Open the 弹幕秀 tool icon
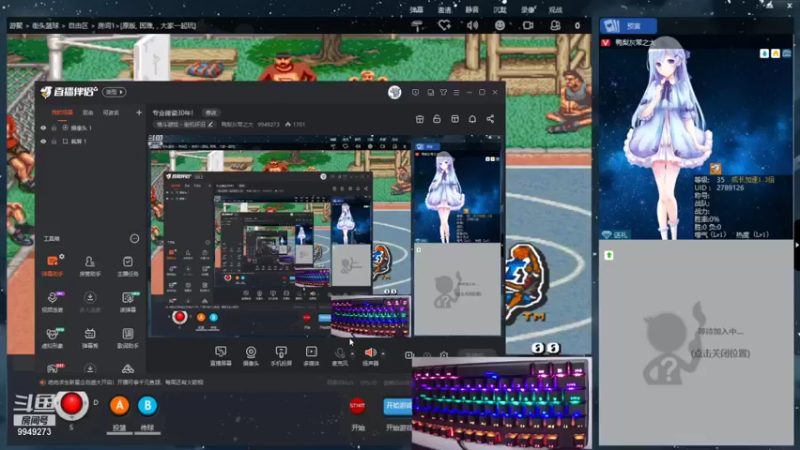 [90, 338]
